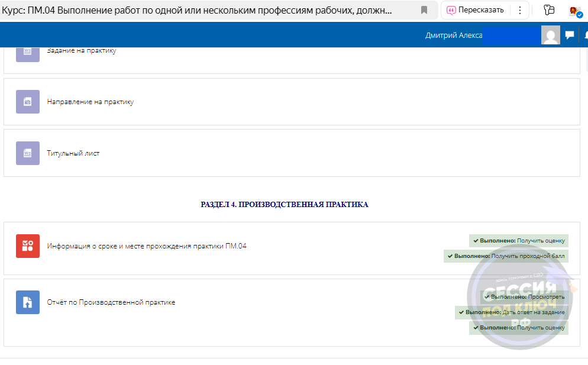
Task: Click the bookmark icon in the address bar
Action: click(x=424, y=10)
